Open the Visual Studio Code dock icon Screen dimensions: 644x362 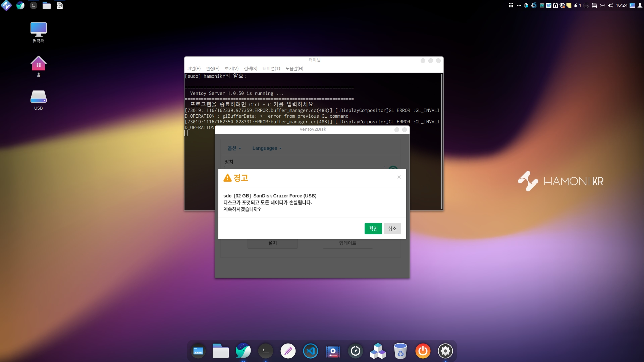tap(310, 351)
